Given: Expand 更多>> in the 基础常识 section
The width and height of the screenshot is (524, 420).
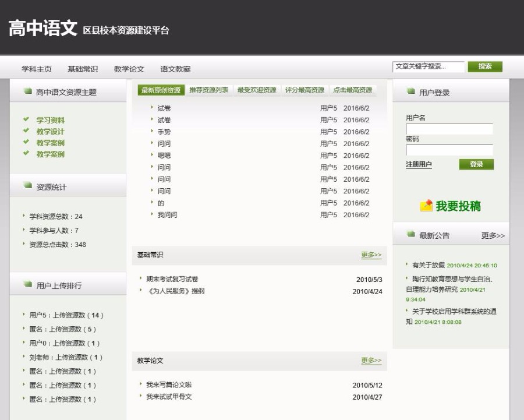Looking at the screenshot, I should click(x=371, y=255).
